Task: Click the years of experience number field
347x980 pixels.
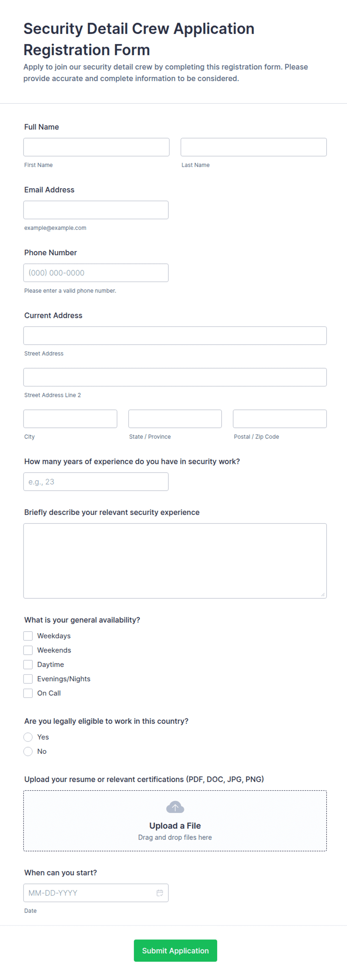Action: tap(96, 481)
